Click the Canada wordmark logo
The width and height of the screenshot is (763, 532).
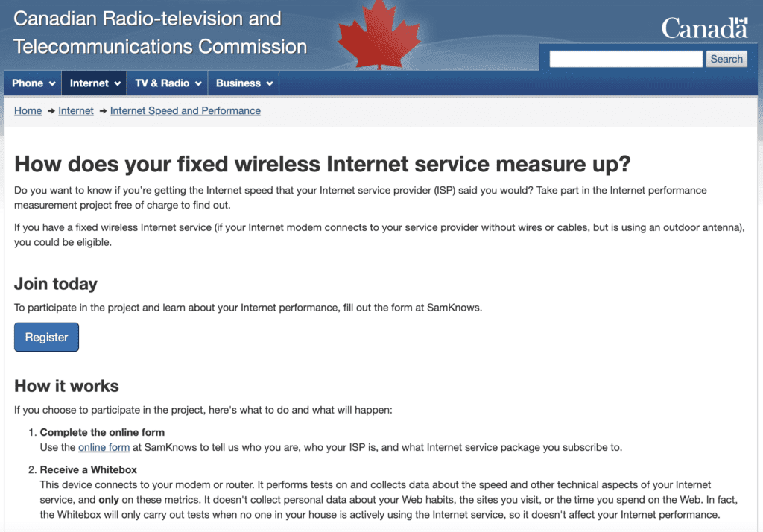(x=704, y=28)
